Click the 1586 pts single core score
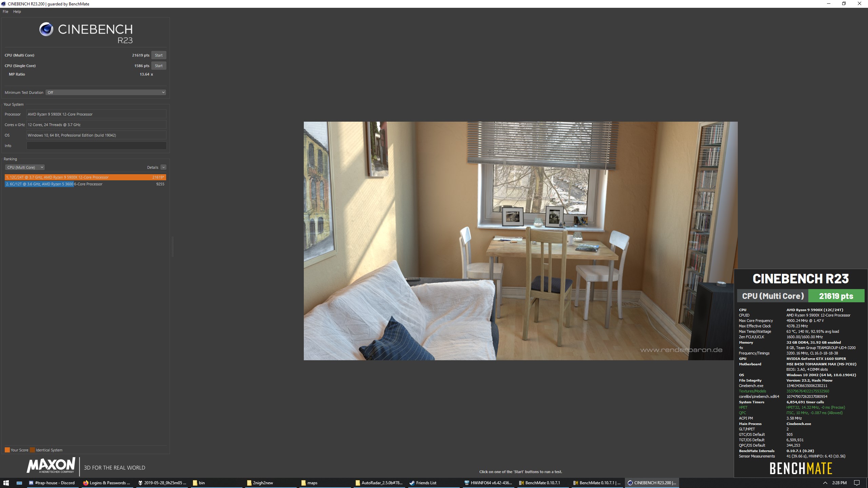Screen dimensions: 868x488 pyautogui.click(x=142, y=66)
